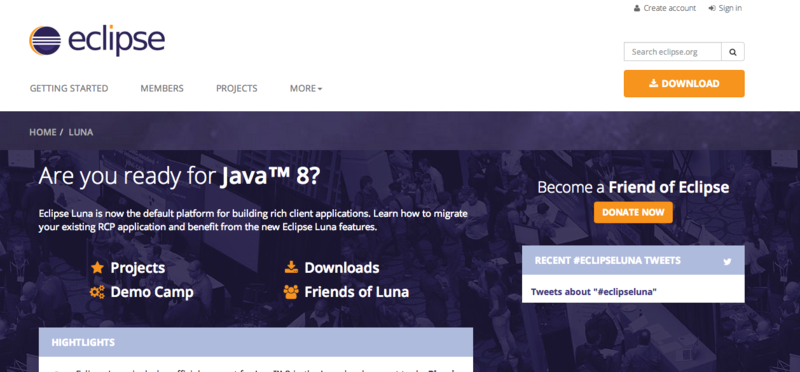The image size is (800, 372).
Task: Click the Twitter bird icon
Action: pyautogui.click(x=727, y=261)
